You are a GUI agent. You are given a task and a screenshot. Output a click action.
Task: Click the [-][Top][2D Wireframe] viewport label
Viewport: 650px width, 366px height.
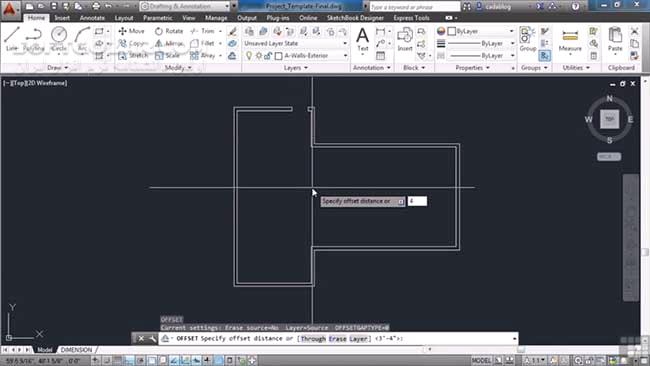click(35, 83)
